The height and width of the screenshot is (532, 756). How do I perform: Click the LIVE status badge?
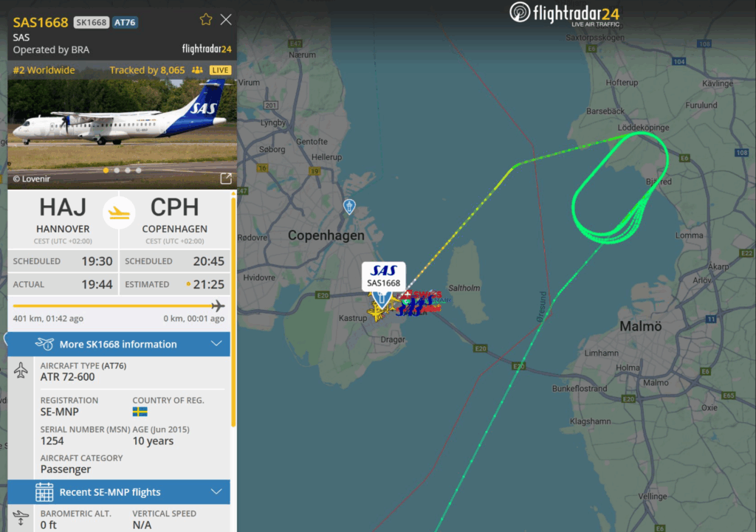coord(220,70)
